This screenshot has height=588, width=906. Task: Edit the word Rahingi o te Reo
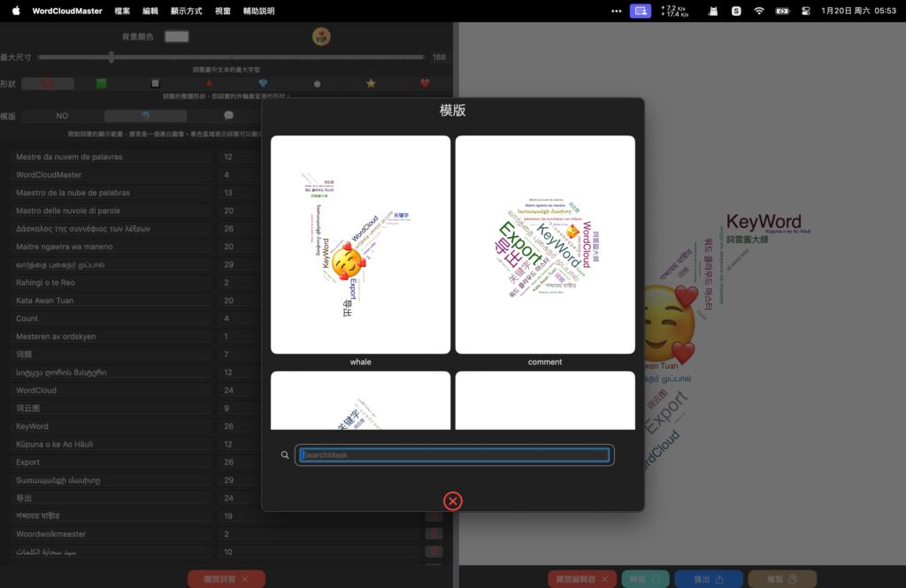(x=111, y=282)
